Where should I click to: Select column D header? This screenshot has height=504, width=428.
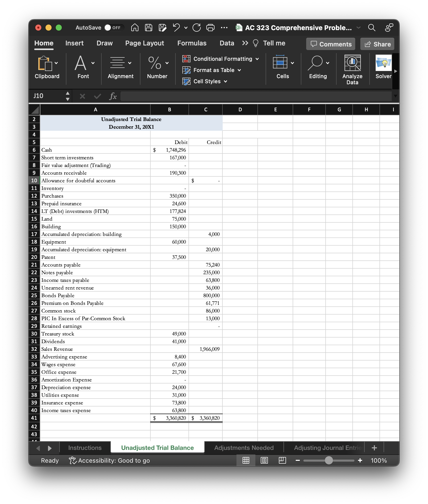pyautogui.click(x=240, y=110)
